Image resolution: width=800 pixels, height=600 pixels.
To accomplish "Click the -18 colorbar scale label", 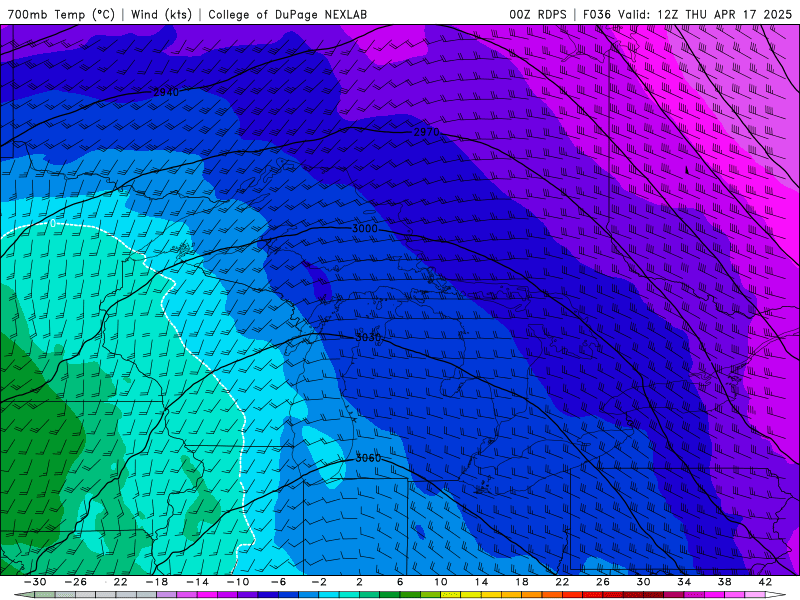I will click(157, 582).
